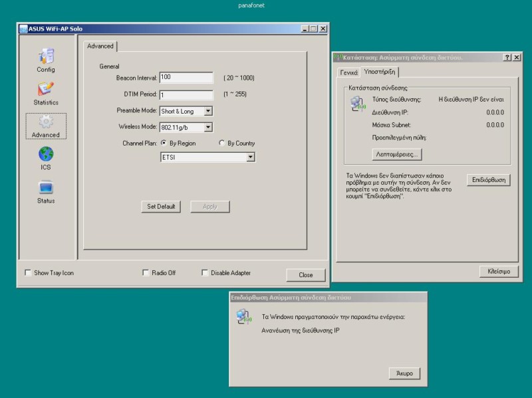Click the (1 ~ 255) range hint
The width and height of the screenshot is (532, 398).
pyautogui.click(x=235, y=94)
